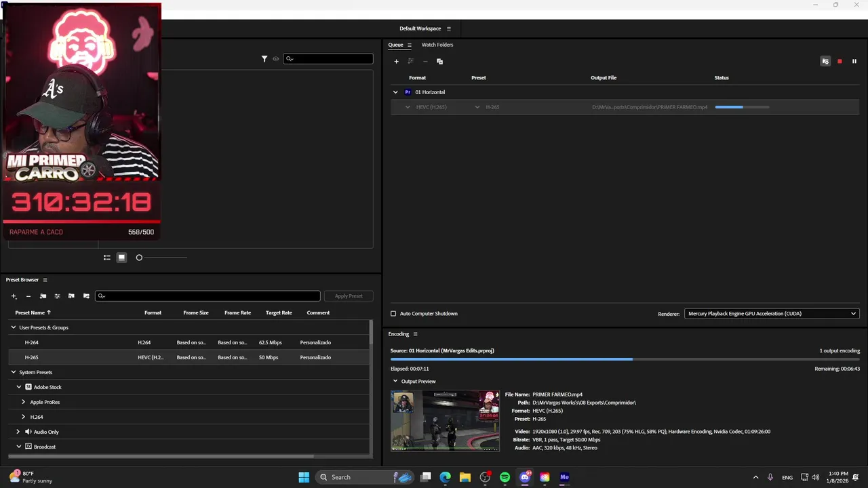The width and height of the screenshot is (868, 488).
Task: Click the Encoding panel progress bar
Action: point(625,359)
